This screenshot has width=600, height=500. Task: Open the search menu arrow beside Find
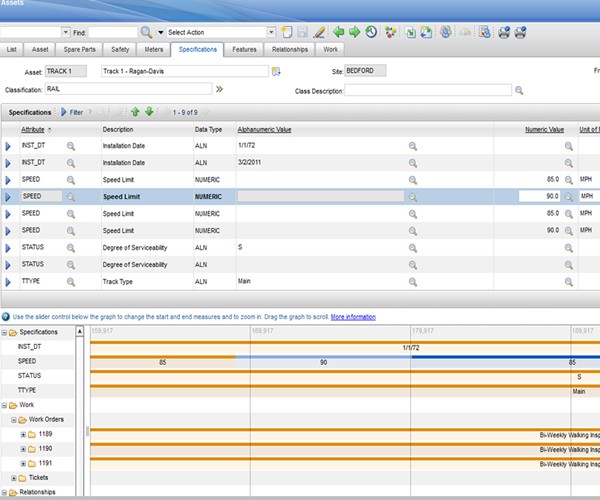coord(161,32)
